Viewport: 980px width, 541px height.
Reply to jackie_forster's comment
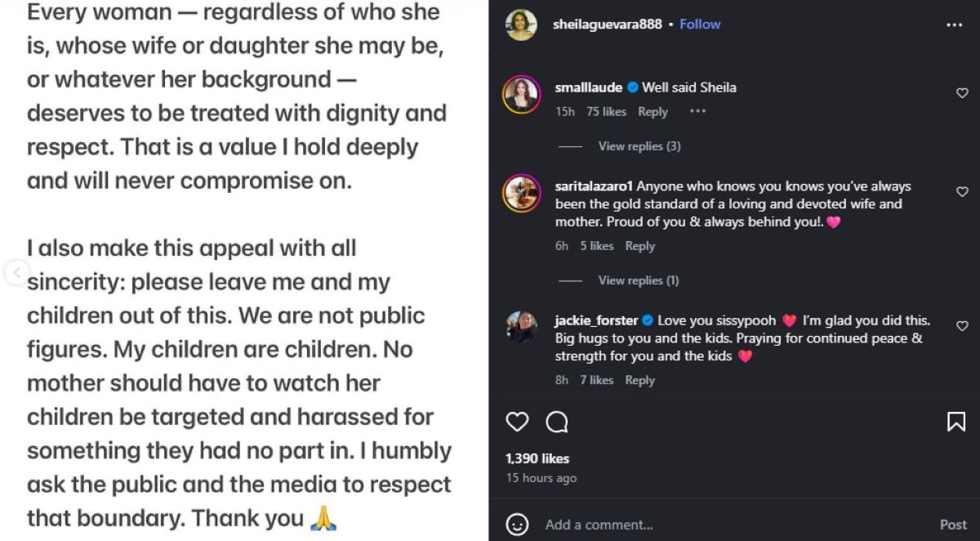click(x=640, y=380)
